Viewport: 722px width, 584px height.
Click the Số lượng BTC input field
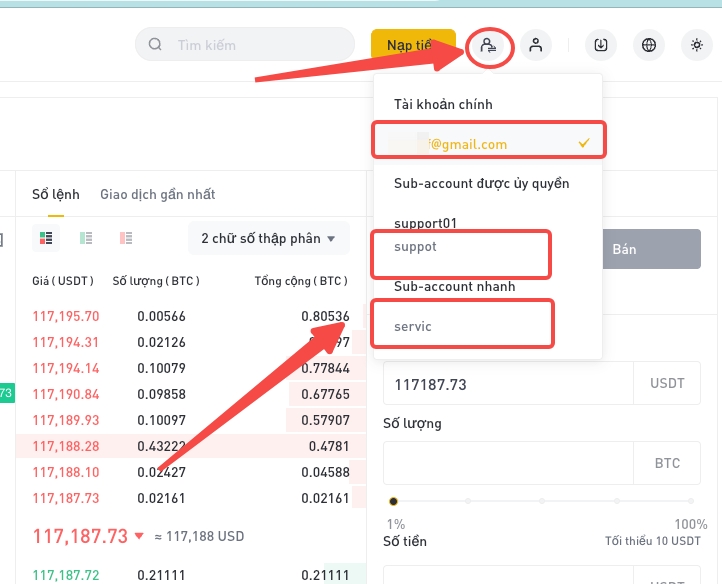(x=508, y=463)
